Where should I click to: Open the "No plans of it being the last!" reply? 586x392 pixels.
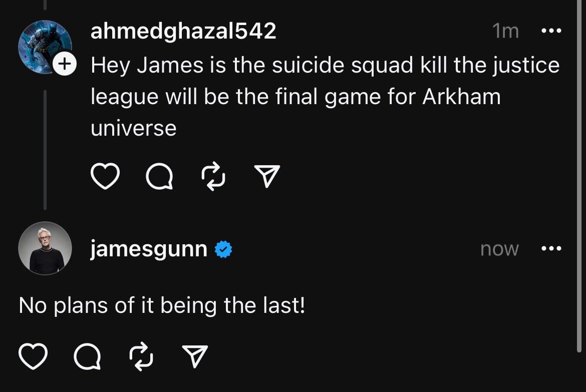(x=162, y=305)
